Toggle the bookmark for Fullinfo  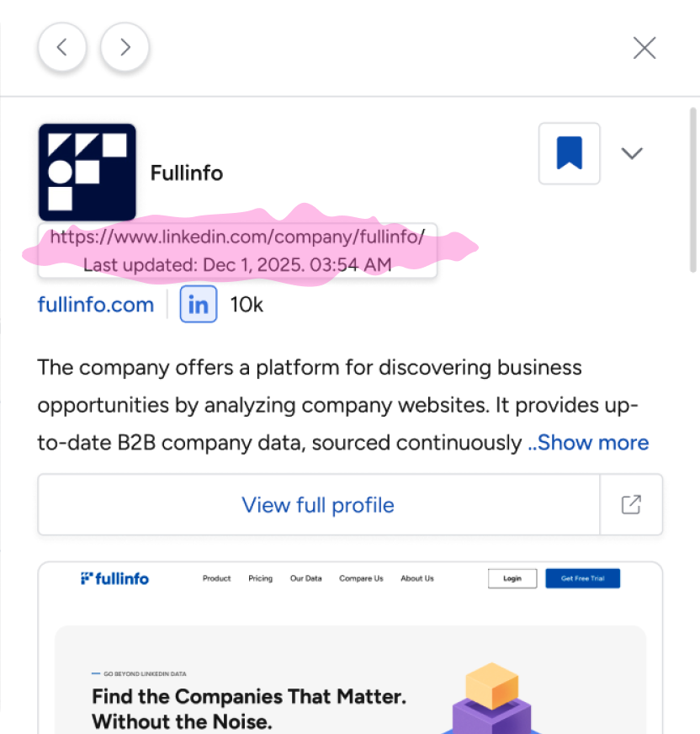570,153
